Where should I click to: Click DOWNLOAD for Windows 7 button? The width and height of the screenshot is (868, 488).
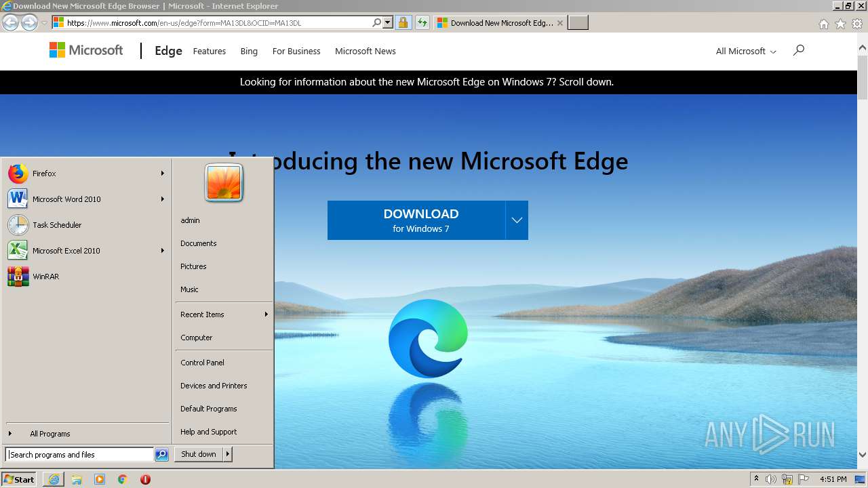click(x=416, y=220)
